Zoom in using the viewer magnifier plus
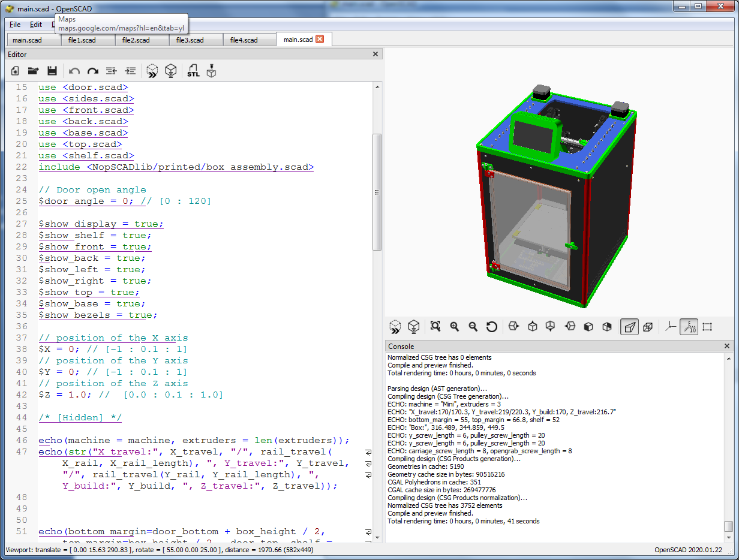 pyautogui.click(x=455, y=327)
